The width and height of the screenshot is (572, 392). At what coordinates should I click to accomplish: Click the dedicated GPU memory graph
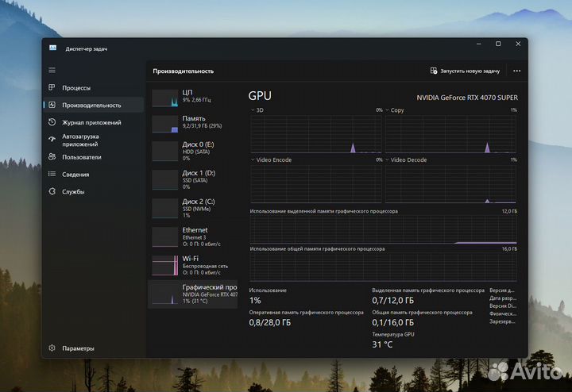pos(384,229)
